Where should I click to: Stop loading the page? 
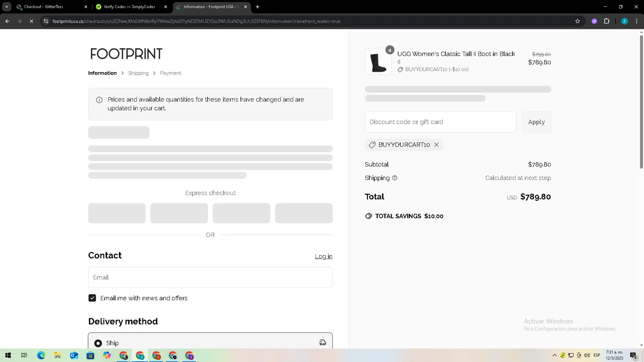(31, 21)
